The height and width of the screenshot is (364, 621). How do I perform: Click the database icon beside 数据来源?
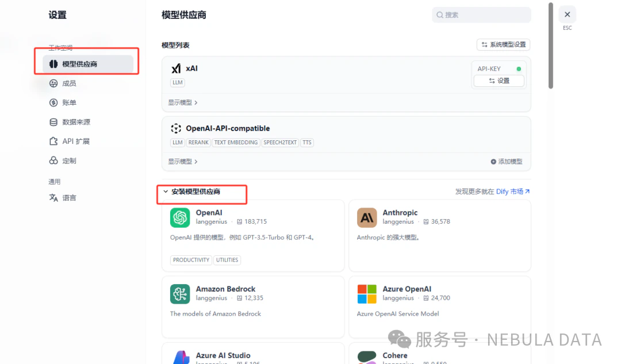coord(53,122)
